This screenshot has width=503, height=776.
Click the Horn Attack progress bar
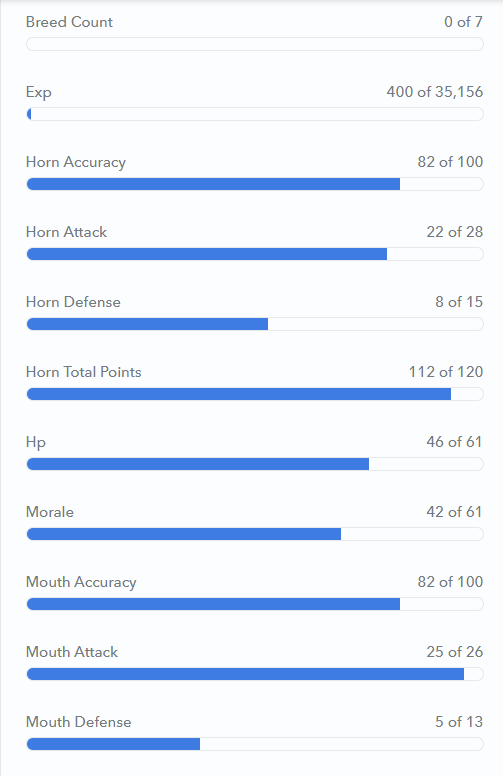point(255,254)
